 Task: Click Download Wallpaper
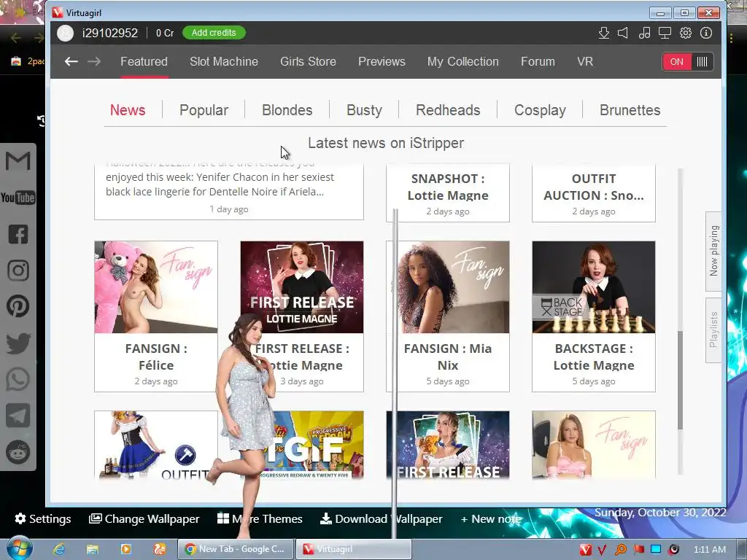point(381,518)
